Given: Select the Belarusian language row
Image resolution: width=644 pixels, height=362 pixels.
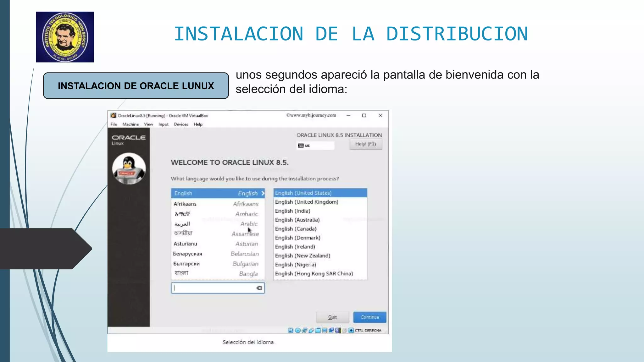Looking at the screenshot, I should [218, 254].
